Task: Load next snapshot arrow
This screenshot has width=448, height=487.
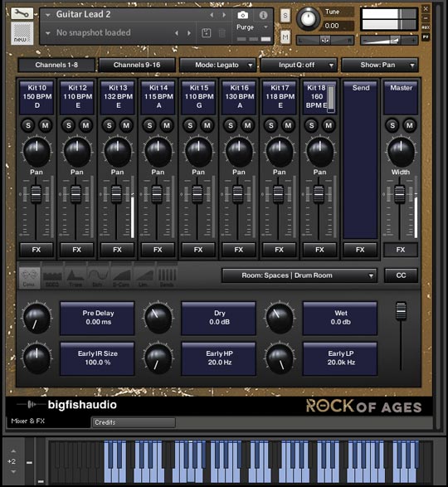Action: click(x=188, y=32)
